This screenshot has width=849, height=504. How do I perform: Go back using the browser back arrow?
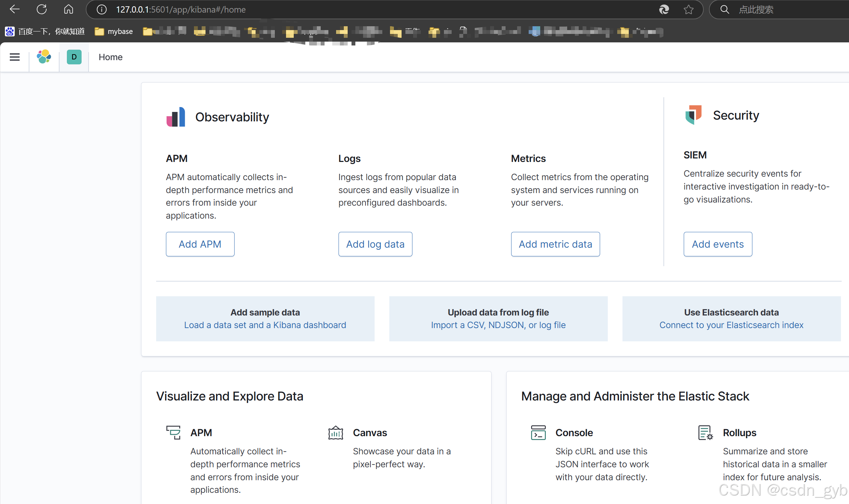(14, 9)
